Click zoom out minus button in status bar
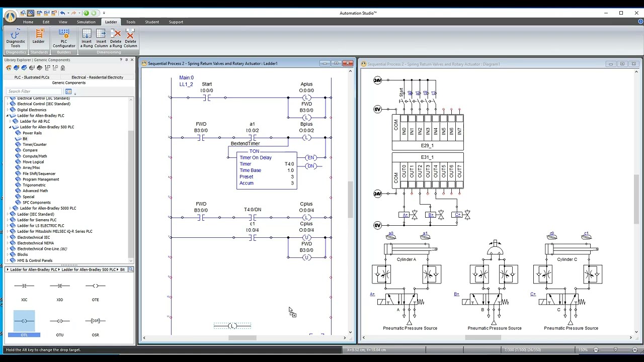Image resolution: width=644 pixels, height=362 pixels. pos(596,350)
